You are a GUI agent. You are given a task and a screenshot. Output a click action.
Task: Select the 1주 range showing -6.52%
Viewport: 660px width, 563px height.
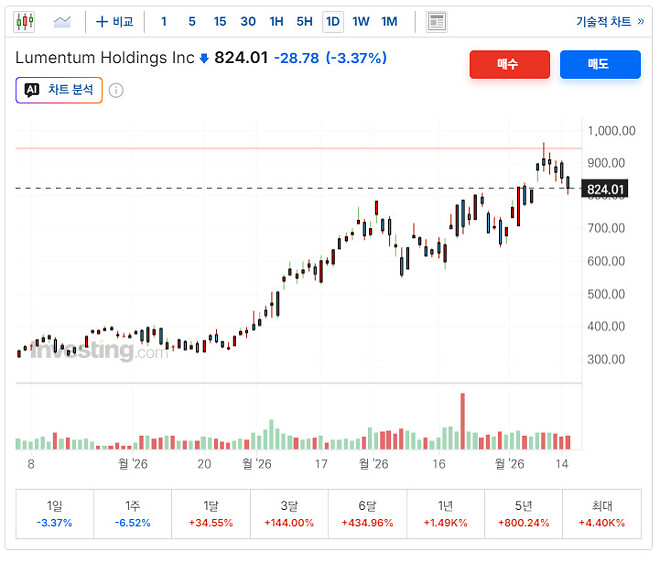132,514
